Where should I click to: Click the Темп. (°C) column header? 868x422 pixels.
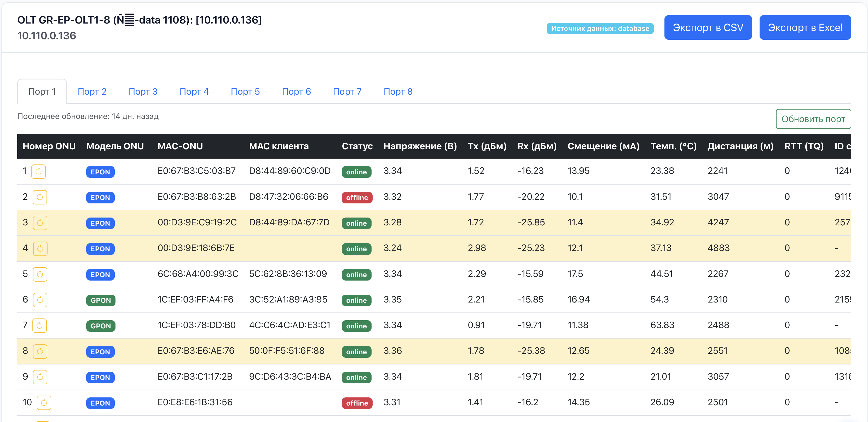(674, 146)
